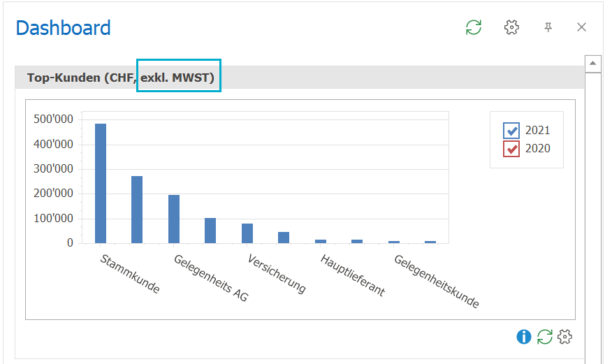Click the 2020 legend label

coord(537,149)
